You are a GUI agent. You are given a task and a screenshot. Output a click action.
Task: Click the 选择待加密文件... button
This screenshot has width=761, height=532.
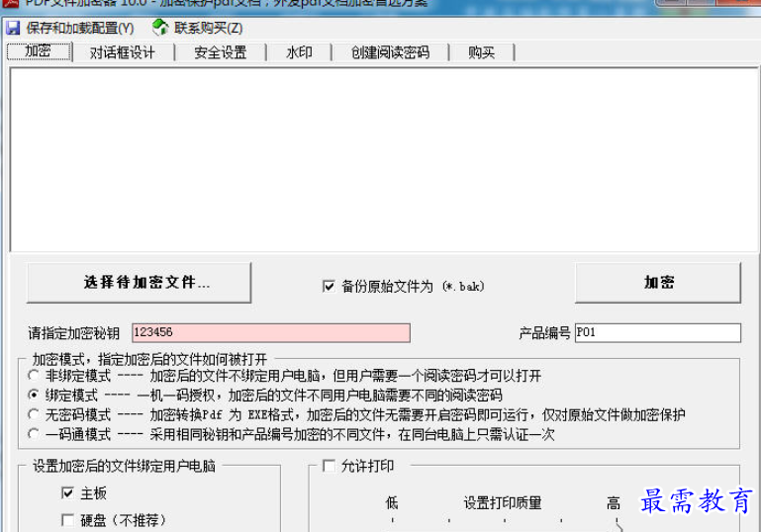click(139, 283)
